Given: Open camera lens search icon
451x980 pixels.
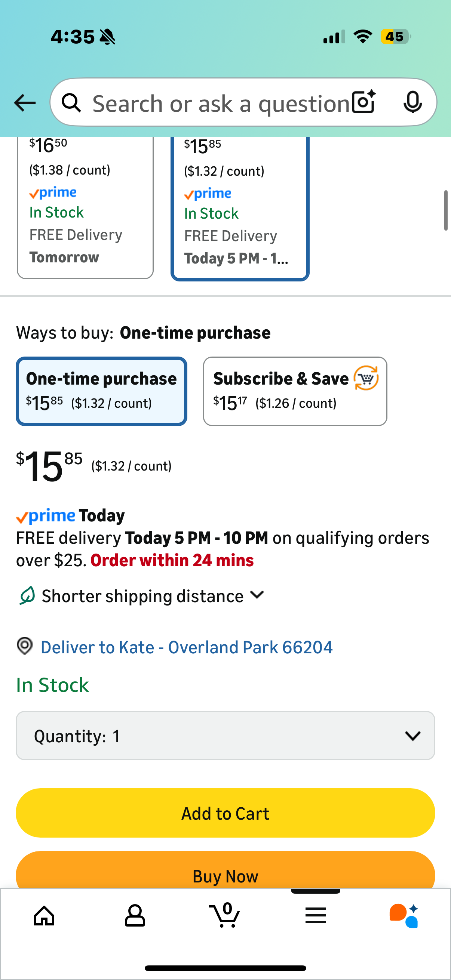Looking at the screenshot, I should (363, 102).
